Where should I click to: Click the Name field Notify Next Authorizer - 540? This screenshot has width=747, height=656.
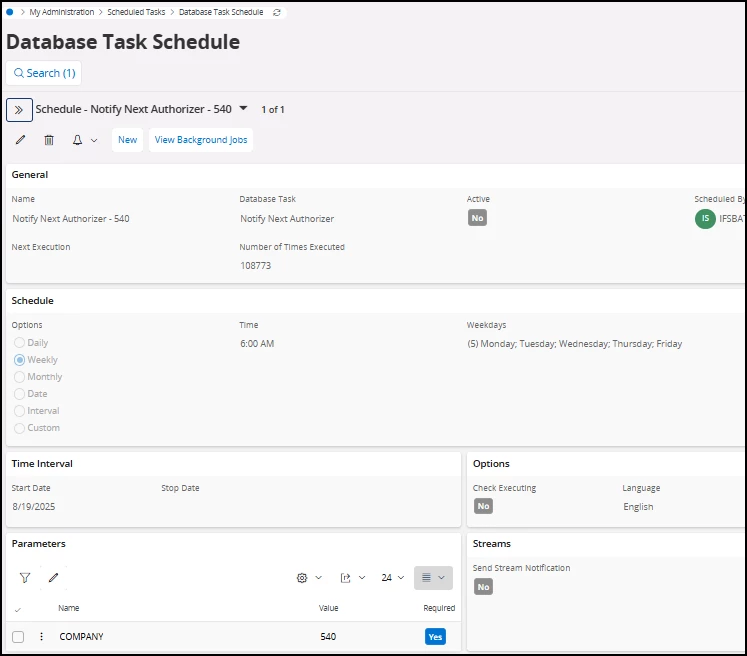click(71, 219)
